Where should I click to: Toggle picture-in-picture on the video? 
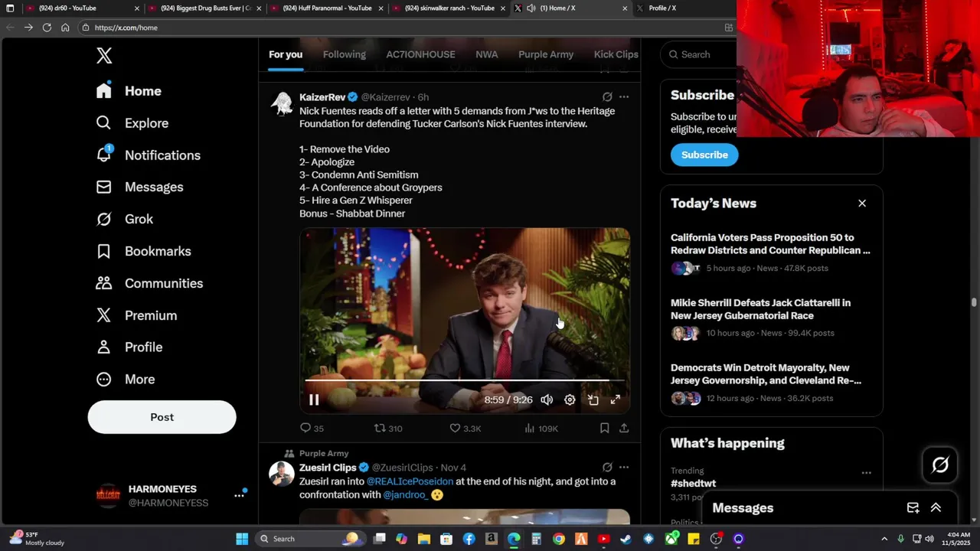(593, 399)
